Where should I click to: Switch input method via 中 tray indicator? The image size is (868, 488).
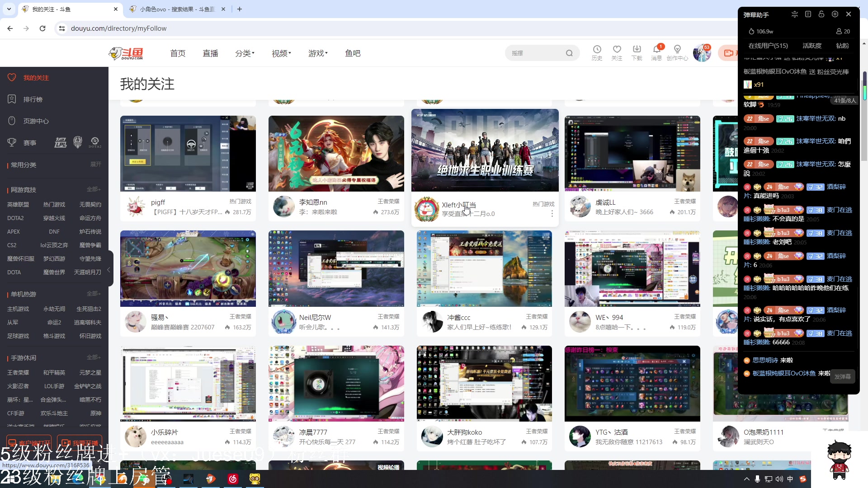click(790, 479)
